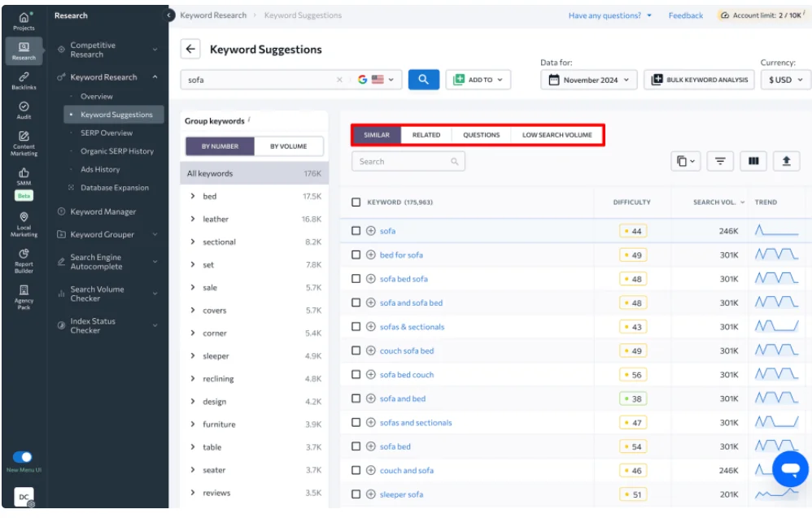
Task: View trend chart for 'sofa' keyword
Action: pyautogui.click(x=776, y=231)
